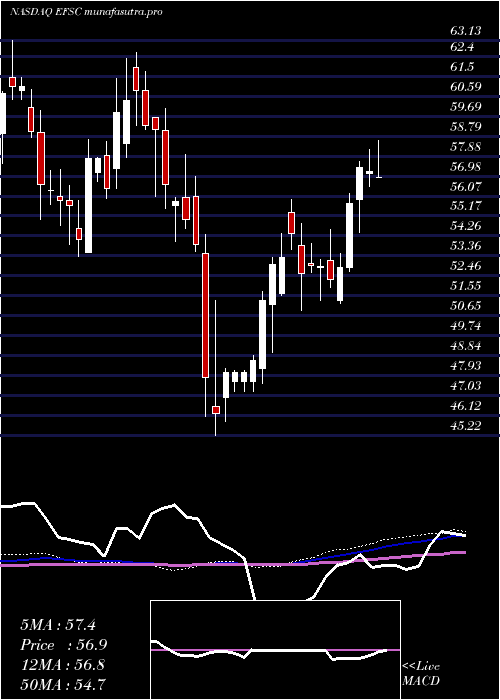Click the 47.03 price level

click(466, 386)
